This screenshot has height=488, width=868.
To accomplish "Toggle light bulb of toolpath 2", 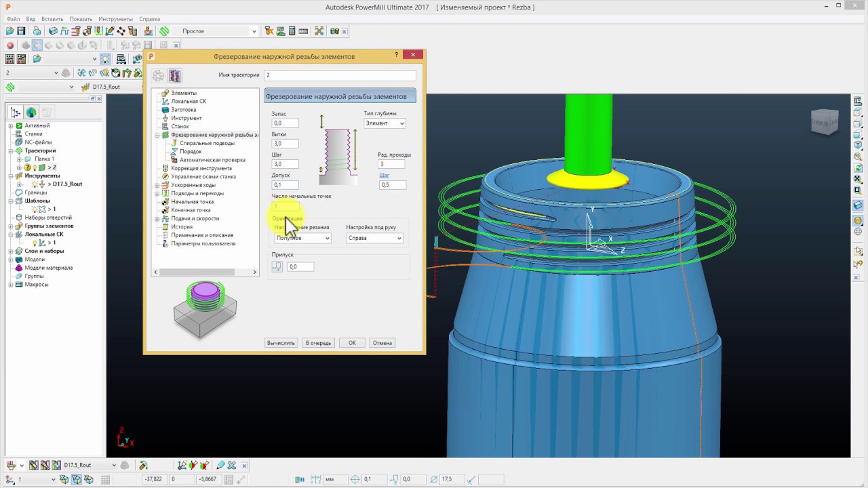I will pyautogui.click(x=35, y=167).
